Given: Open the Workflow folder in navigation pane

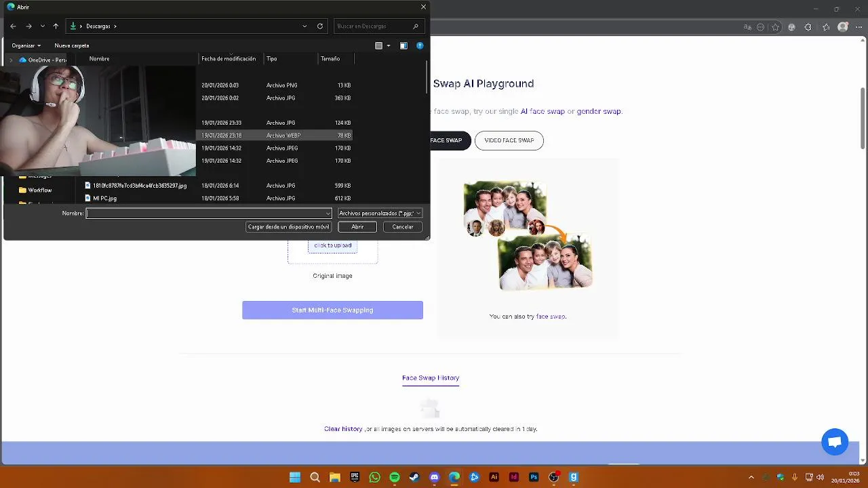Looking at the screenshot, I should pyautogui.click(x=39, y=190).
